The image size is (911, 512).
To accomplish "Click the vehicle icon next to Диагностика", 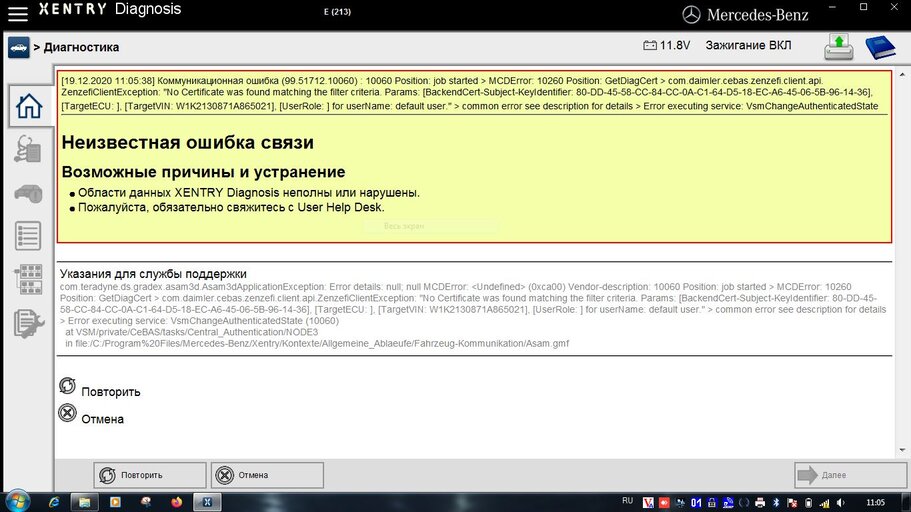I will [19, 47].
